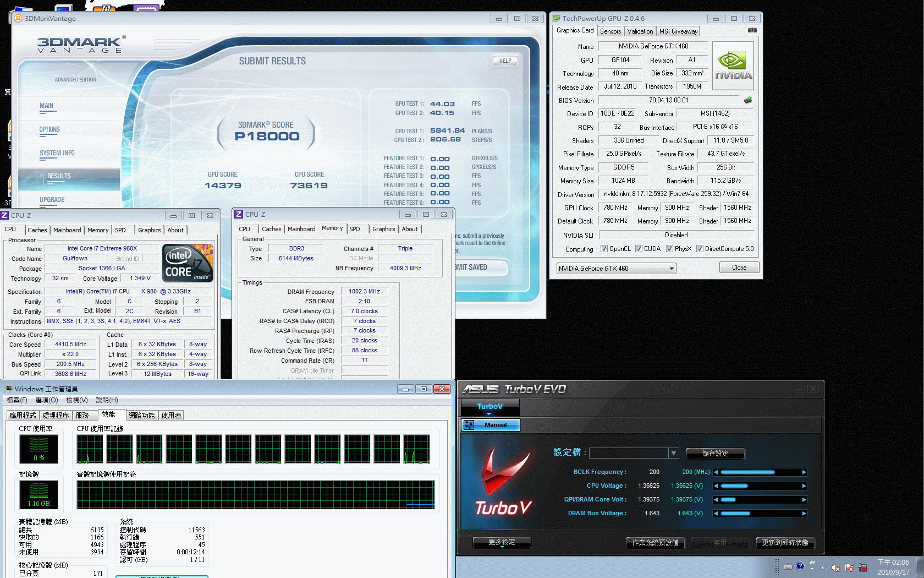Viewport: 924px width, 578px height.
Task: Increase CPU Voltage with the right arrow
Action: (804, 486)
